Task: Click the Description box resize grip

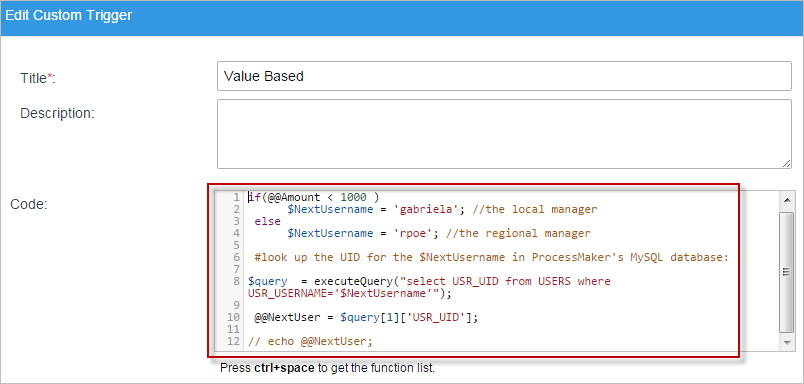Action: point(787,164)
